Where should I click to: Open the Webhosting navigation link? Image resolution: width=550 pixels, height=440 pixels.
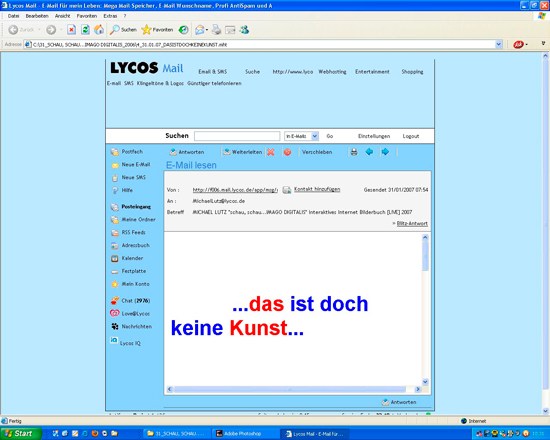pyautogui.click(x=332, y=72)
